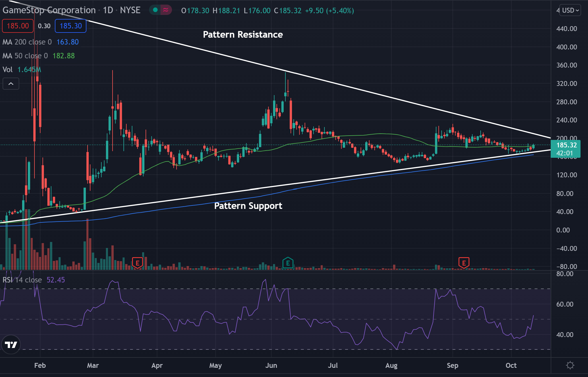The height and width of the screenshot is (377, 588).
Task: Click the pink approximate data indicator icon
Action: pos(166,10)
